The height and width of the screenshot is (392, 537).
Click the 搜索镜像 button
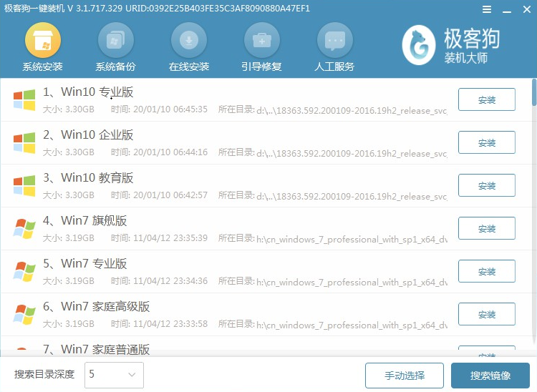click(490, 376)
